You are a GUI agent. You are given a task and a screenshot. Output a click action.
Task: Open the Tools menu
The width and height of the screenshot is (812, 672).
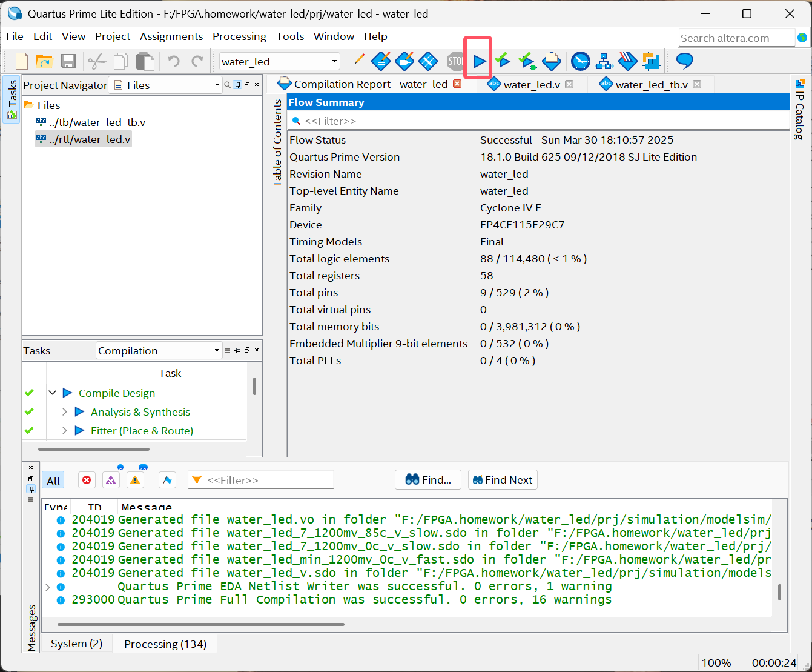pos(290,36)
